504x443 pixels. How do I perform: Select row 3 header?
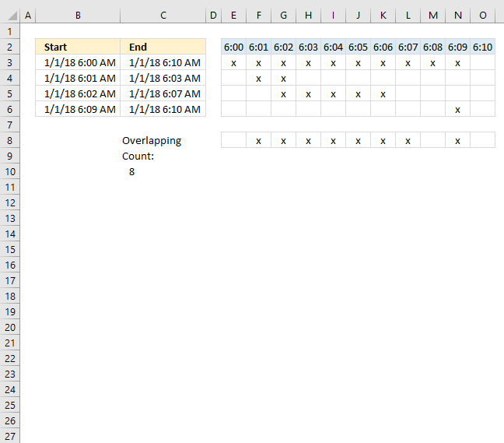tap(9, 62)
